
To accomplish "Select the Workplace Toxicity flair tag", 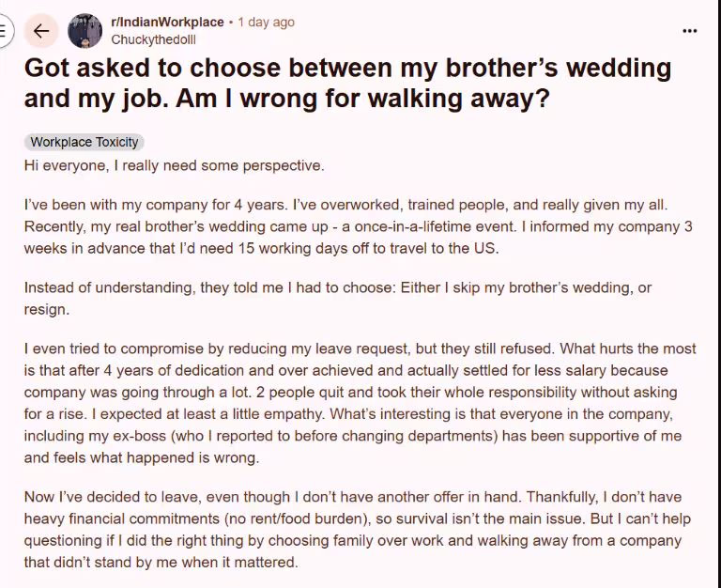I will 84,142.
